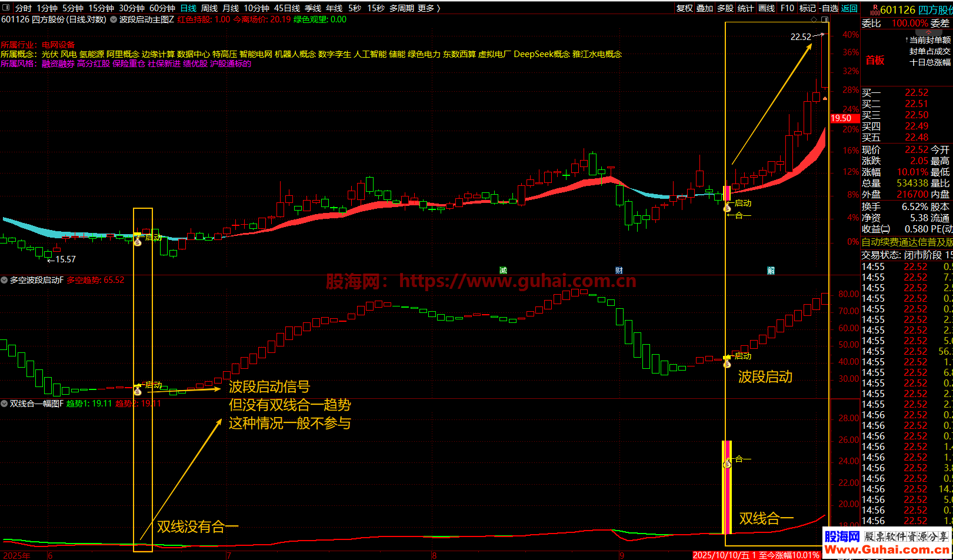Click the 财 info marker below the chart

pyautogui.click(x=619, y=271)
